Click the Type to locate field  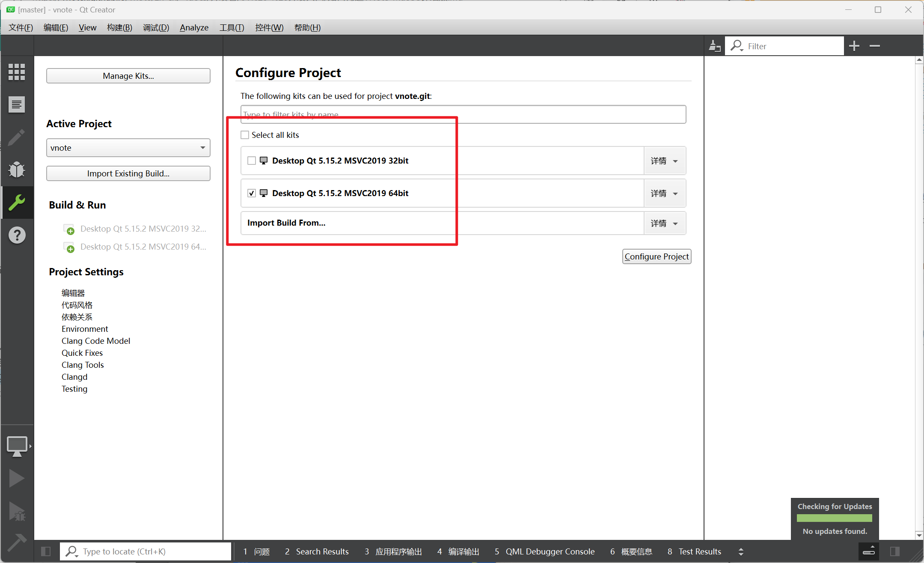point(146,551)
